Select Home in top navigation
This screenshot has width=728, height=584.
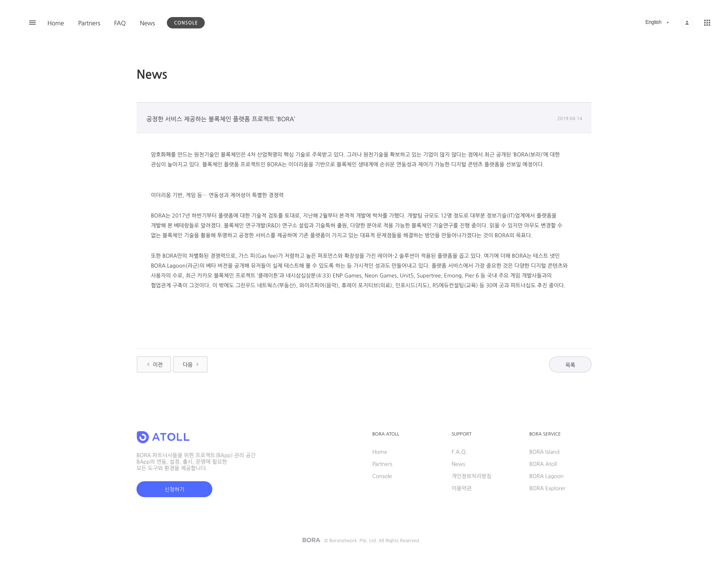[x=56, y=23]
